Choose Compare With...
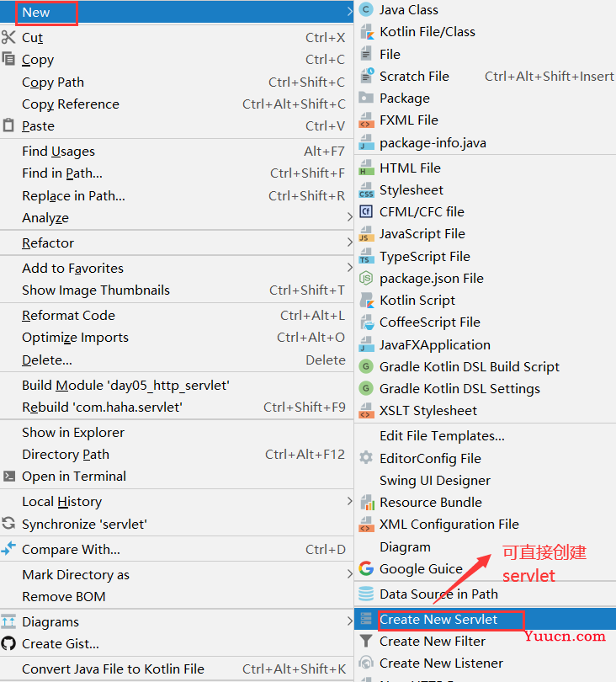This screenshot has width=616, height=682. [177, 549]
